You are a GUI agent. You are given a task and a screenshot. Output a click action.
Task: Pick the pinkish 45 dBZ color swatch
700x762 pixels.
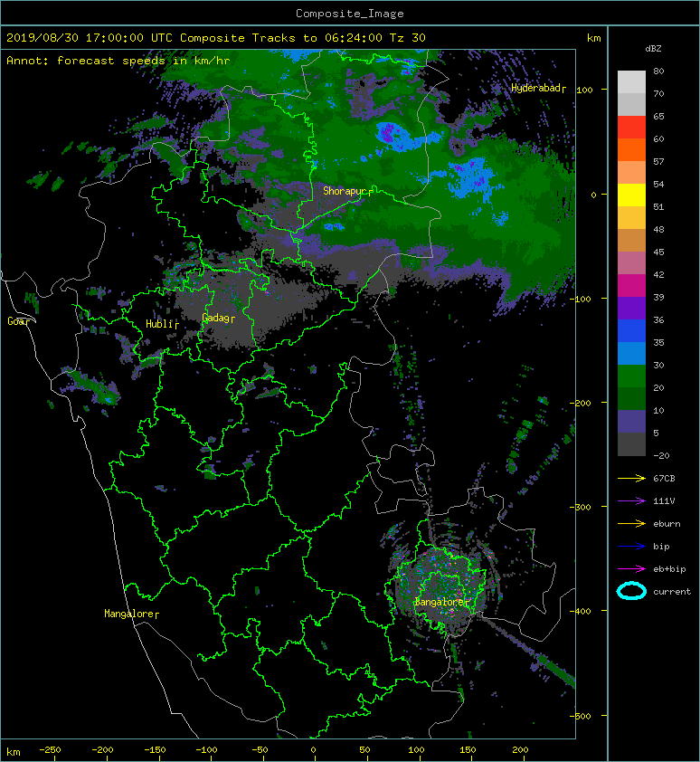(631, 263)
